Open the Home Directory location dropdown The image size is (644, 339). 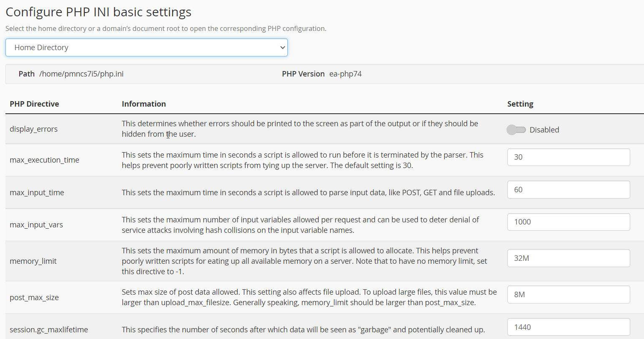coord(146,48)
